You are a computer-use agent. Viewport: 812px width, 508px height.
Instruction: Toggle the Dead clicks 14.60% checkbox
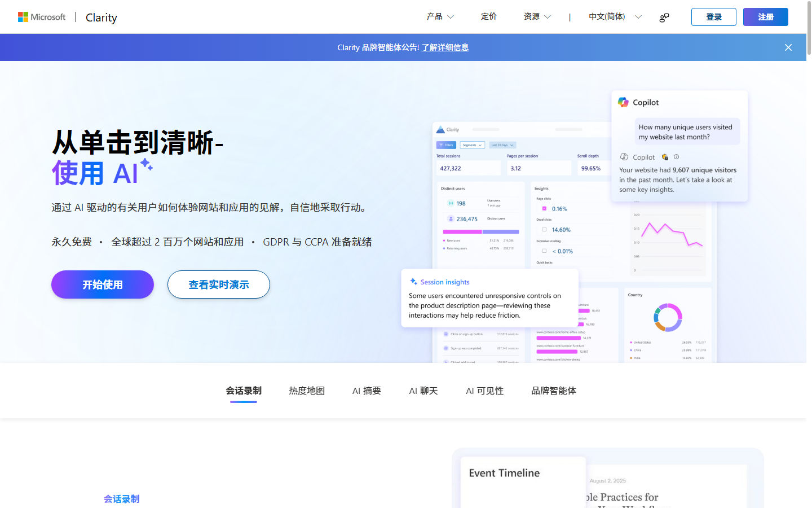pyautogui.click(x=544, y=230)
